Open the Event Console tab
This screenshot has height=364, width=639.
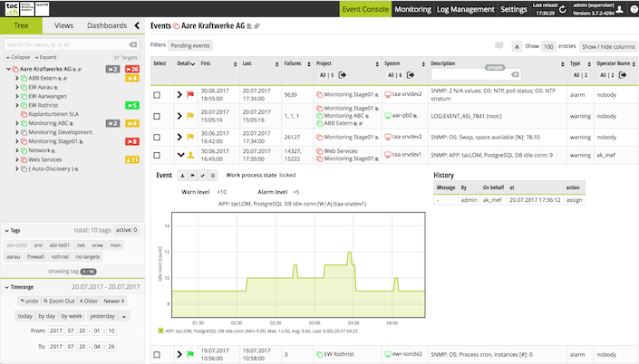pos(365,9)
